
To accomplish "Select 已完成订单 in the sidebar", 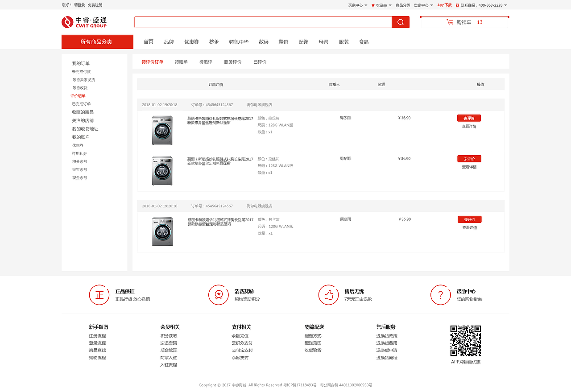I will 81,104.
